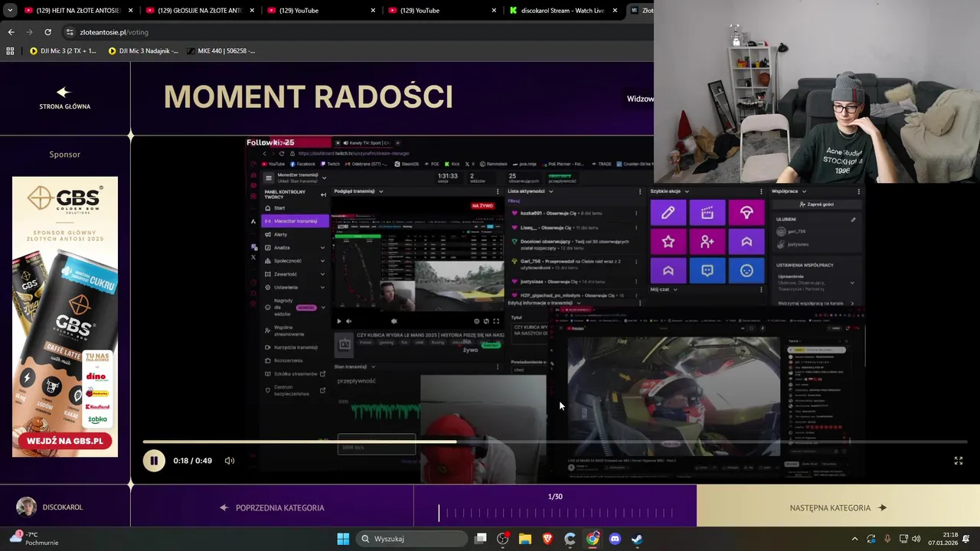The width and height of the screenshot is (980, 551).
Task: Close the discokarol Stream tab
Action: (615, 11)
